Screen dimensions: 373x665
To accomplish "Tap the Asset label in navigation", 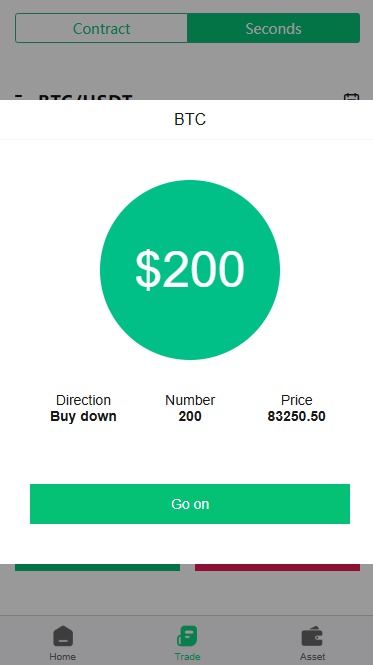I will pos(312,657).
